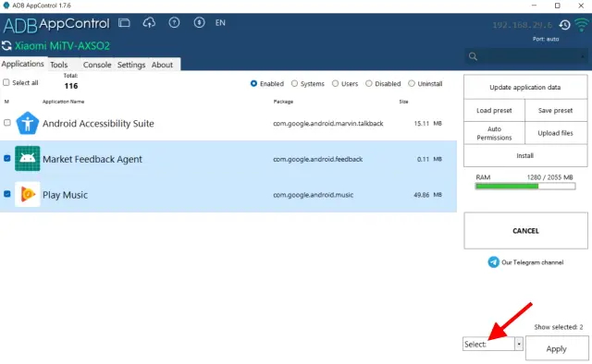The height and width of the screenshot is (364, 592).
Task: Select the Enabled radio filter
Action: 253,83
